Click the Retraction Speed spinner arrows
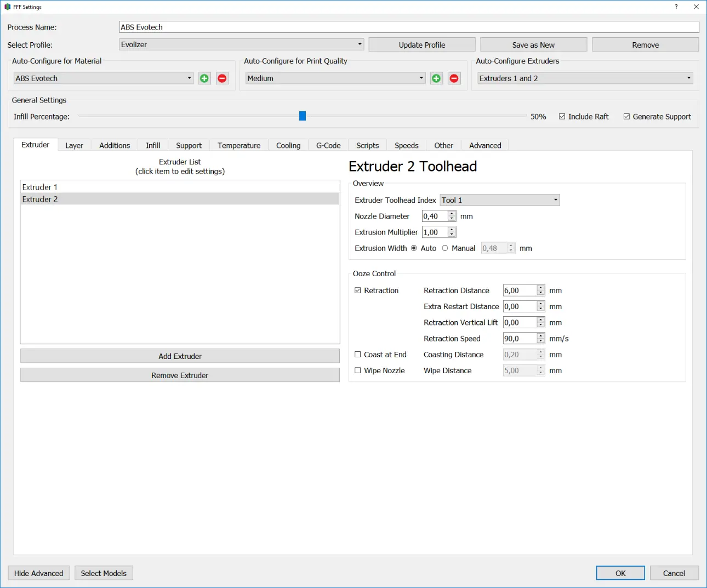Viewport: 707px width, 588px height. click(x=541, y=339)
